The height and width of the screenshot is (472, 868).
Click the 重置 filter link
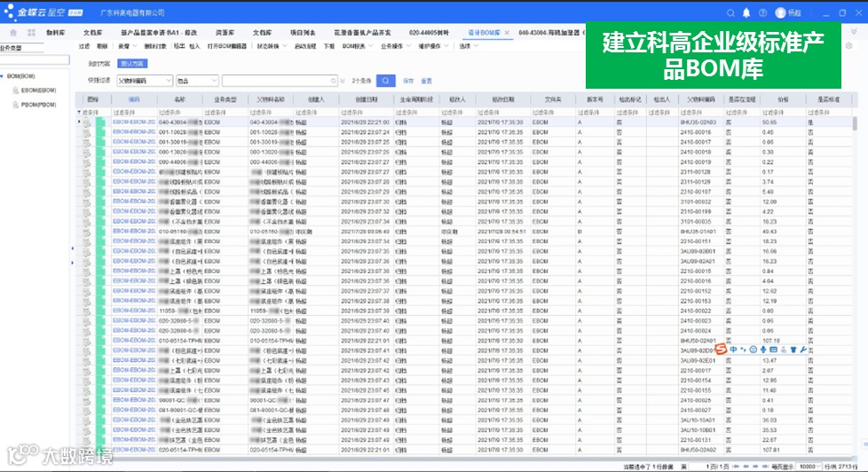tap(426, 81)
